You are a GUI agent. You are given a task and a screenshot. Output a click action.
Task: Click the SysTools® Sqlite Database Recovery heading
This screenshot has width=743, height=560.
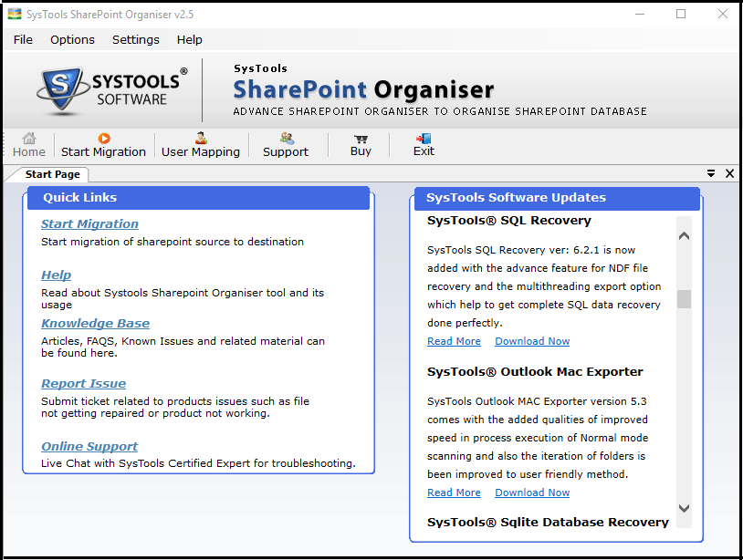click(x=548, y=522)
